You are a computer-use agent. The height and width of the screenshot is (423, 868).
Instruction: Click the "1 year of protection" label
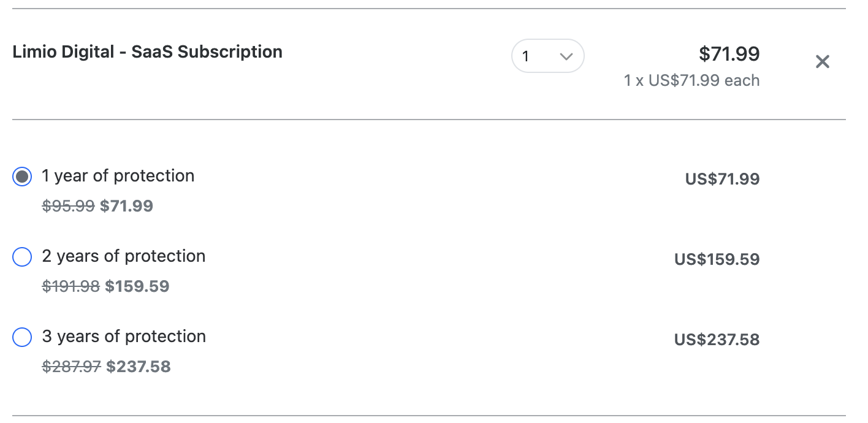pos(118,176)
